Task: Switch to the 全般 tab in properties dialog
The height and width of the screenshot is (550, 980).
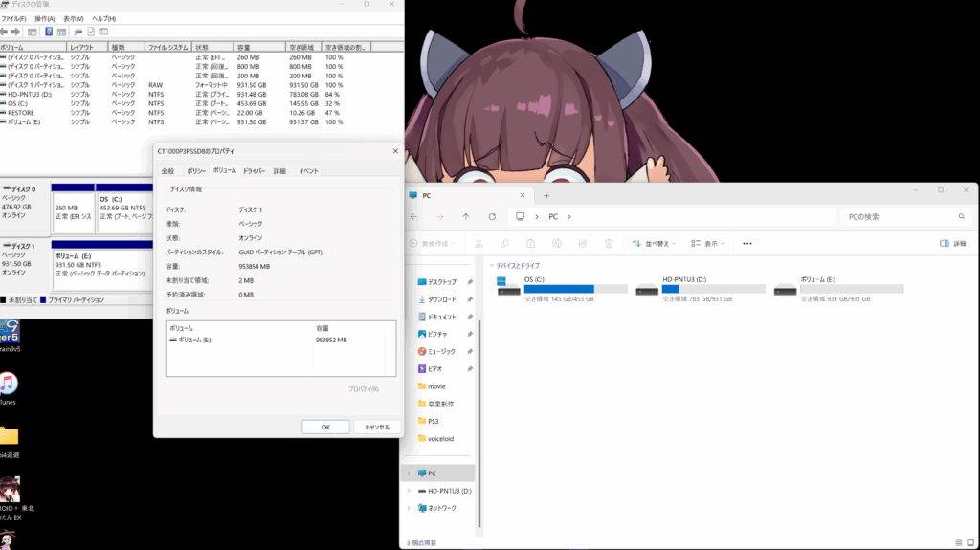Action: [x=167, y=171]
